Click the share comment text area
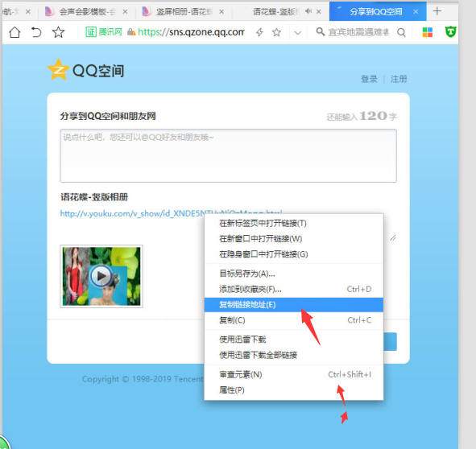This screenshot has width=476, height=449. click(228, 155)
